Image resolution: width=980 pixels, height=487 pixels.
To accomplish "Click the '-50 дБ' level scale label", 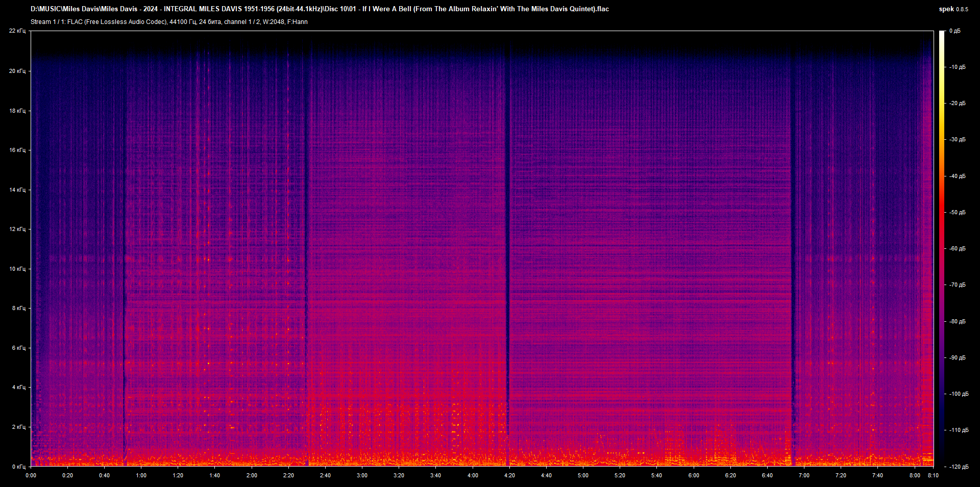I will (x=957, y=213).
